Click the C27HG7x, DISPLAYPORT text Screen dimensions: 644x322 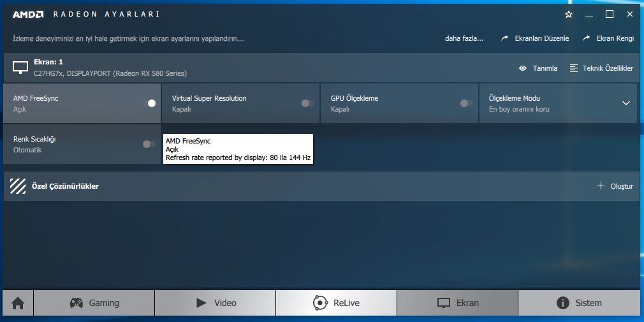[x=110, y=73]
